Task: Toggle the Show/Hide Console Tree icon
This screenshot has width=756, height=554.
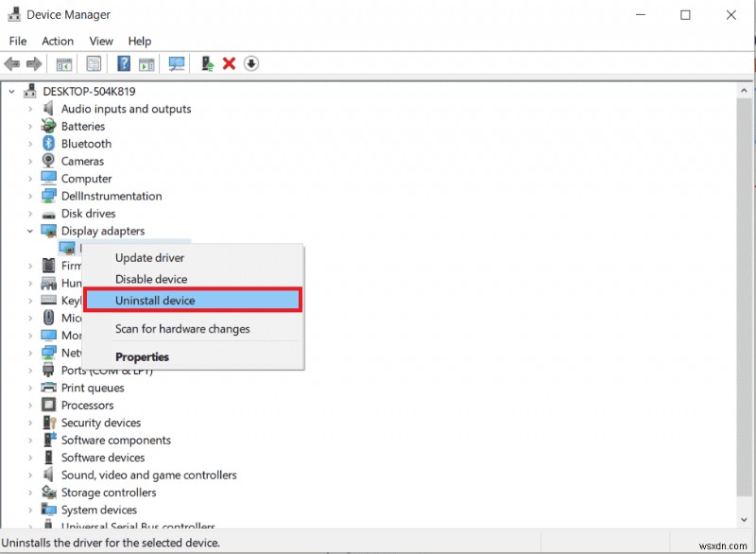Action: [63, 63]
